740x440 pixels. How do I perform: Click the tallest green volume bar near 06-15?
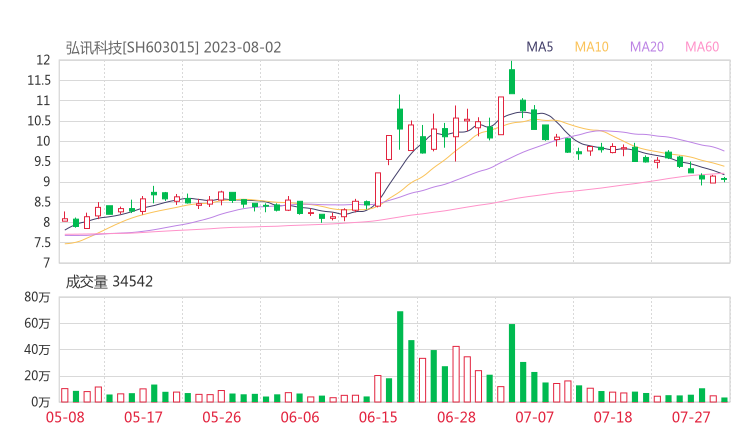[x=400, y=357]
